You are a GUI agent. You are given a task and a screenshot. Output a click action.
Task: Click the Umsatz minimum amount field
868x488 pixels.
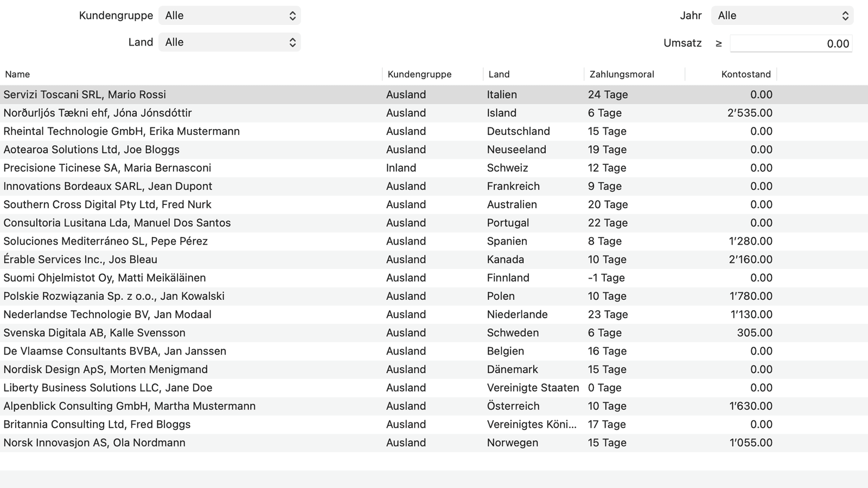[x=790, y=44]
